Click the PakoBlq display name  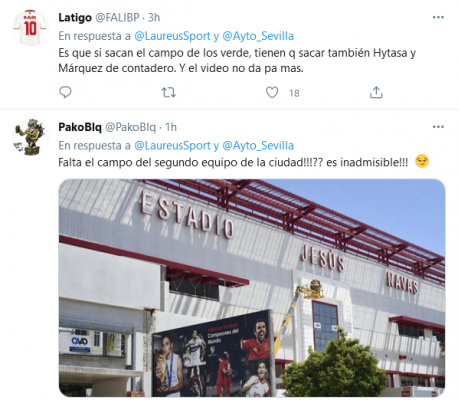(80, 127)
